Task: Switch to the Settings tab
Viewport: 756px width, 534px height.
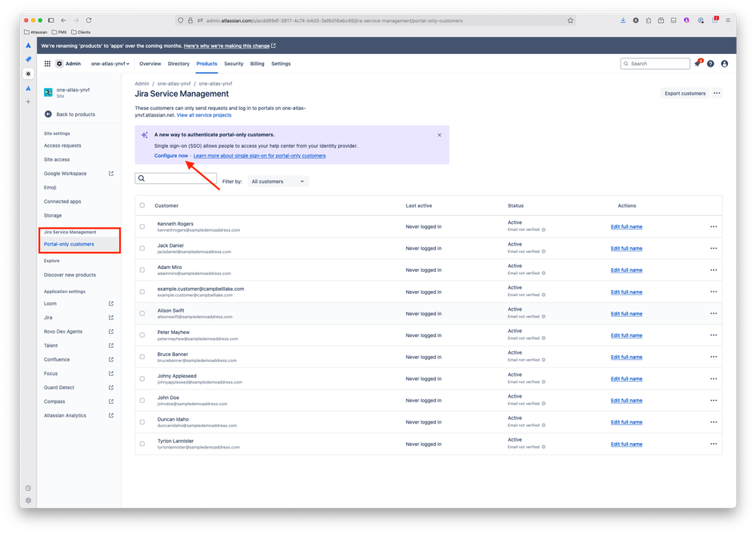Action: click(x=281, y=64)
